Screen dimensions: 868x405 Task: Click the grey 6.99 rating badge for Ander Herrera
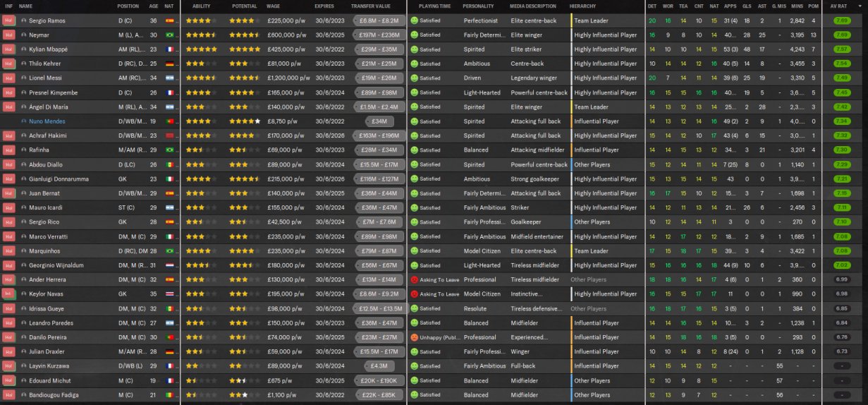[x=841, y=279]
